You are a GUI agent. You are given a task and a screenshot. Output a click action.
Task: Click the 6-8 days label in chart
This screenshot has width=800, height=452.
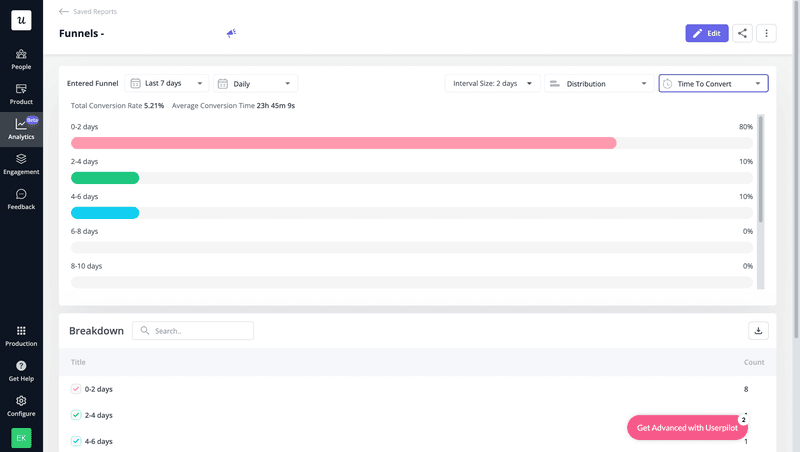click(x=84, y=231)
